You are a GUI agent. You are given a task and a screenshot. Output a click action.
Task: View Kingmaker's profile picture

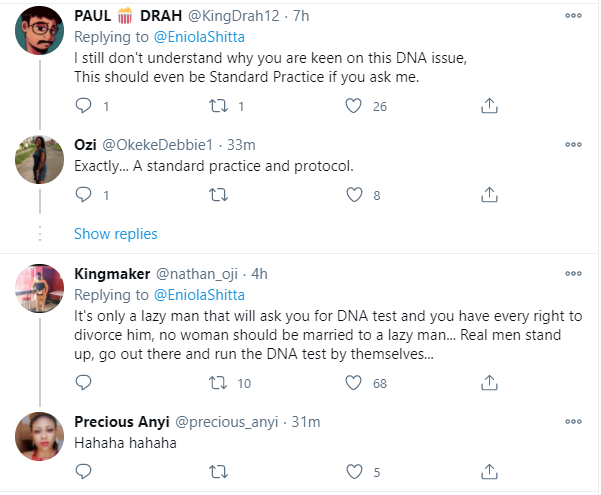pyautogui.click(x=43, y=292)
